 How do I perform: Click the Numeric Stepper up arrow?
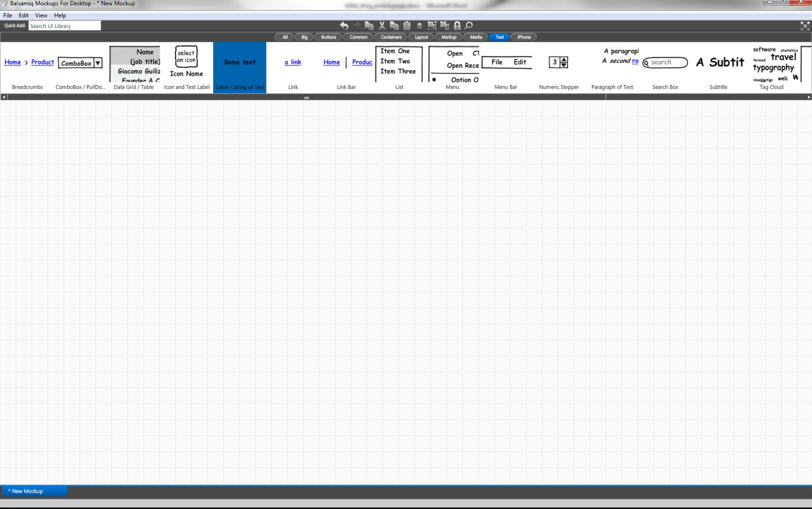pos(564,60)
